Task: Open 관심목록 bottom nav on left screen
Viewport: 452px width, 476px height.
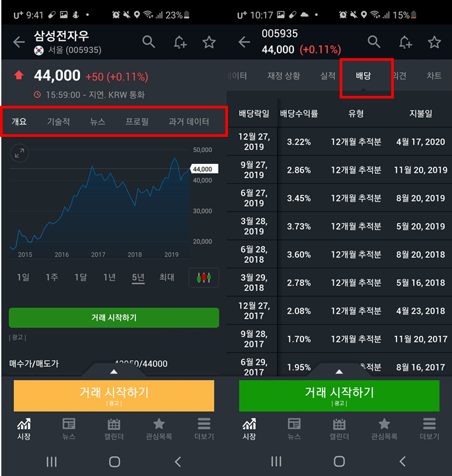Action: (159, 429)
